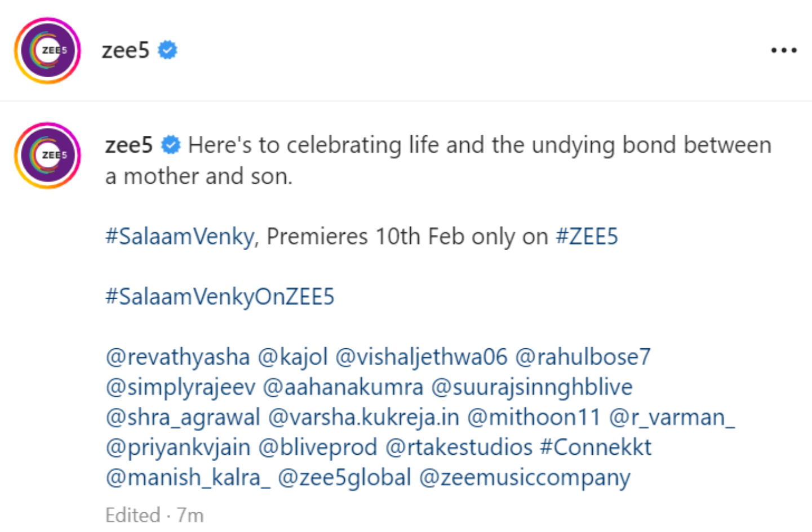812x532 pixels.
Task: Visit the @kajol profile mention
Action: point(292,357)
